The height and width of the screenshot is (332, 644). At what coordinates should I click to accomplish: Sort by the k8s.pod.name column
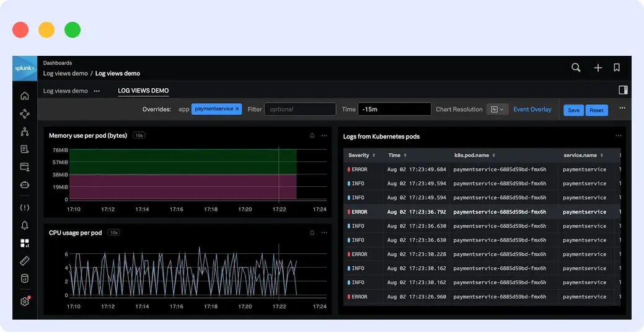click(x=474, y=155)
